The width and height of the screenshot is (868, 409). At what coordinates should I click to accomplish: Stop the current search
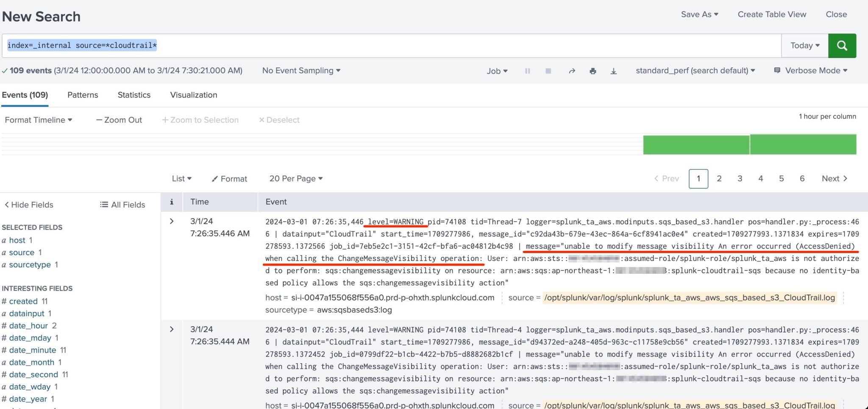(x=548, y=71)
